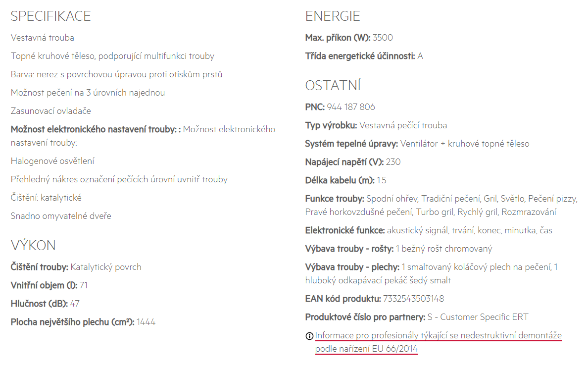Click the VÝKON section heading
Viewport: 588px width, 372px height.
coord(33,245)
